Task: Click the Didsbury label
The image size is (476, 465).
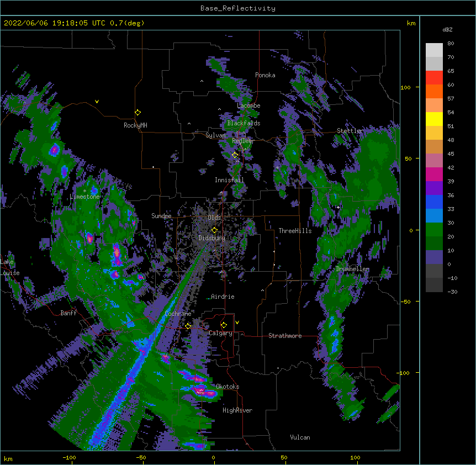Action: tap(211, 238)
